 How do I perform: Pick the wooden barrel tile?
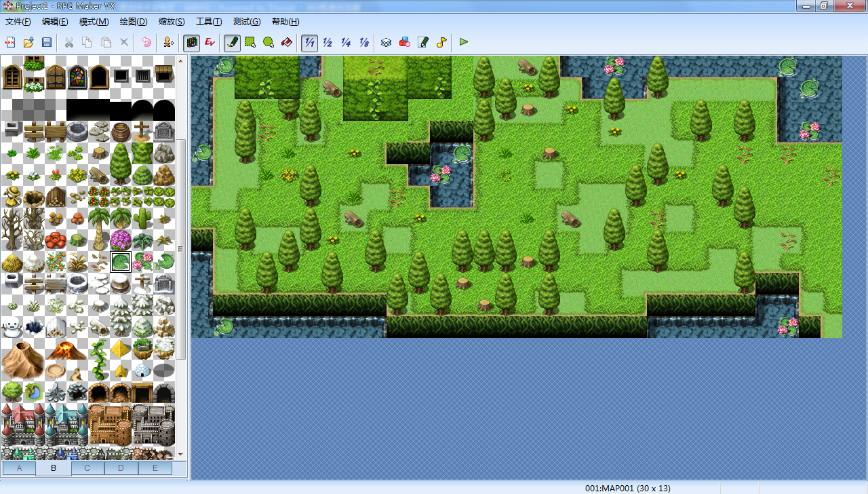(x=121, y=132)
